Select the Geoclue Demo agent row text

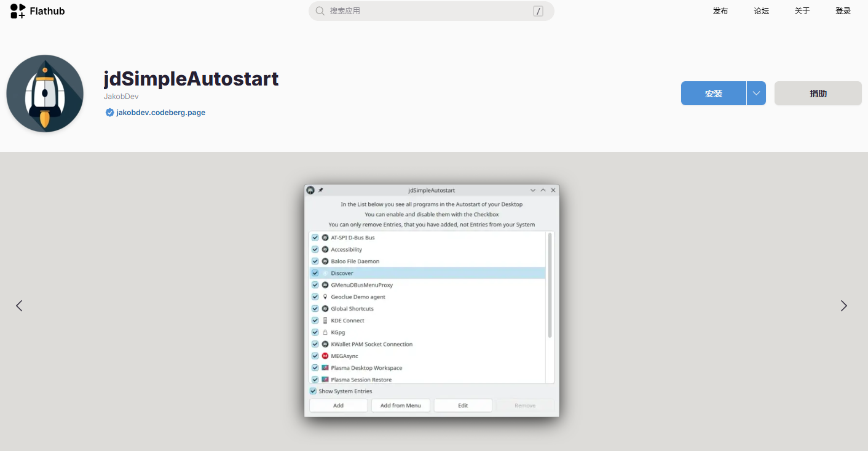click(x=358, y=297)
